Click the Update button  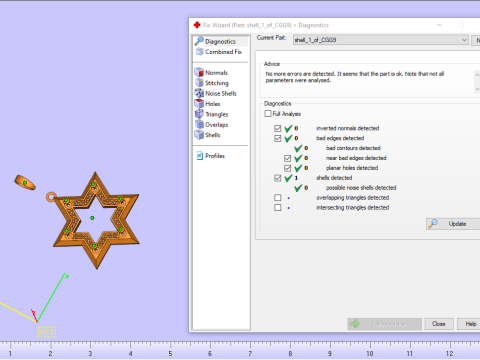click(453, 224)
